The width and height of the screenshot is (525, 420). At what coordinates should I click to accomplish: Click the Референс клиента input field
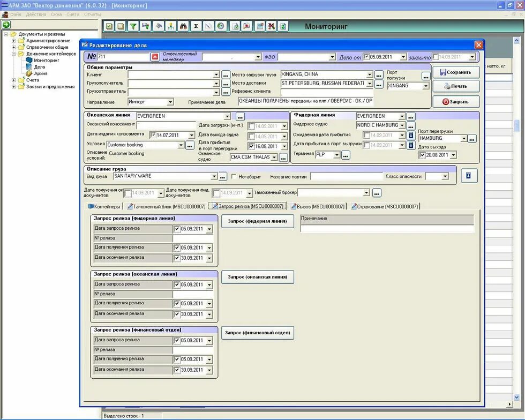click(x=327, y=92)
